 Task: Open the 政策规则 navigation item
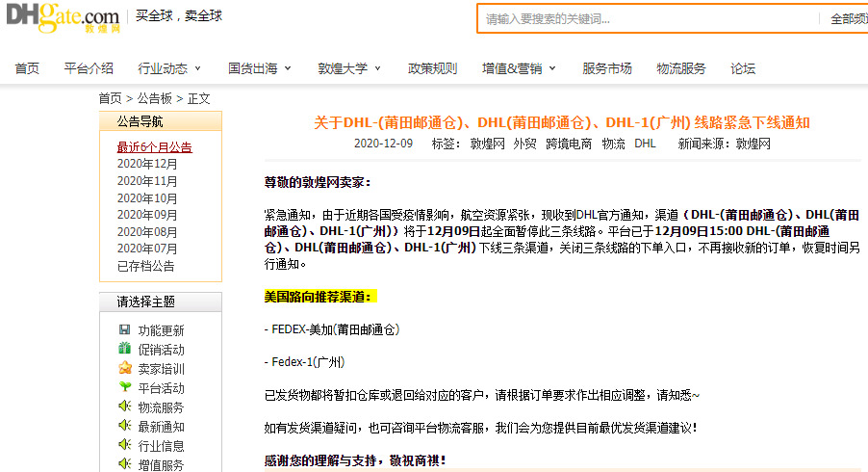pos(432,68)
